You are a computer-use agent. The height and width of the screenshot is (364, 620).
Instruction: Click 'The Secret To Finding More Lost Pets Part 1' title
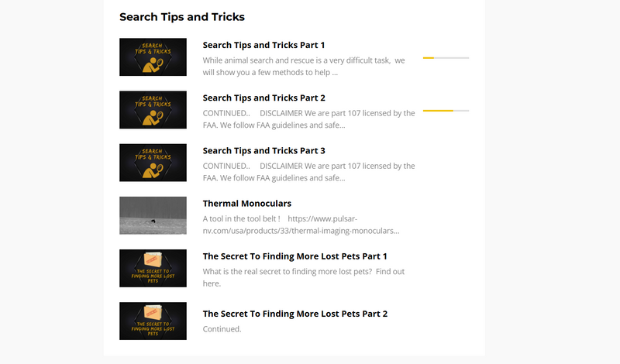[x=295, y=256]
